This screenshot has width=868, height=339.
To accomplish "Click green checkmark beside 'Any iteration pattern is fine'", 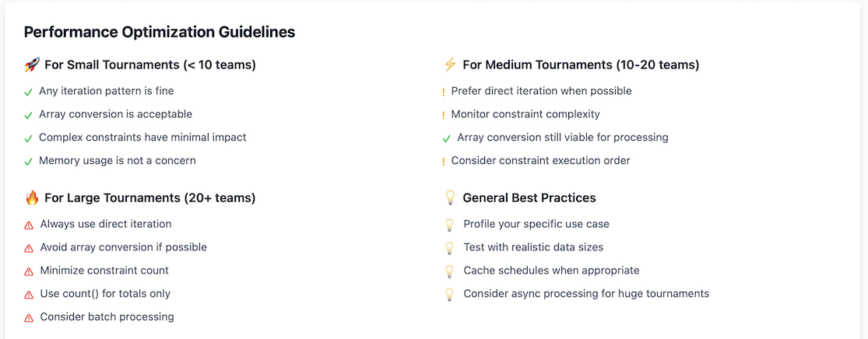I will [x=29, y=92].
